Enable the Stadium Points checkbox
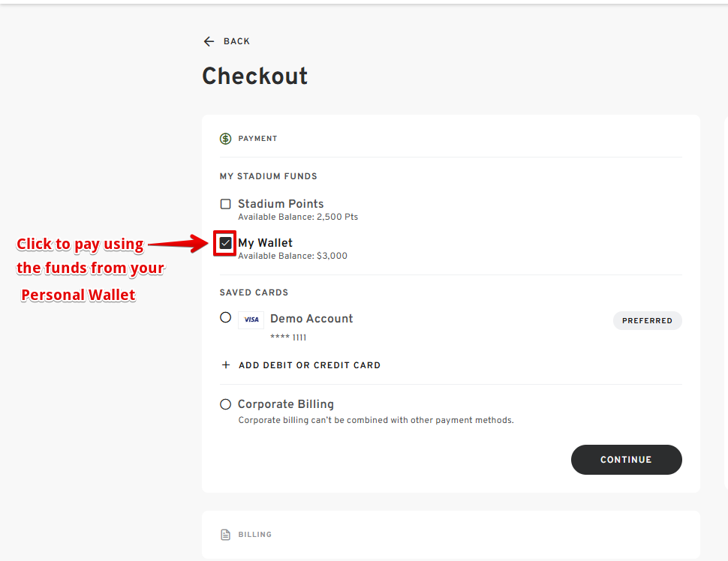728x561 pixels. click(225, 204)
